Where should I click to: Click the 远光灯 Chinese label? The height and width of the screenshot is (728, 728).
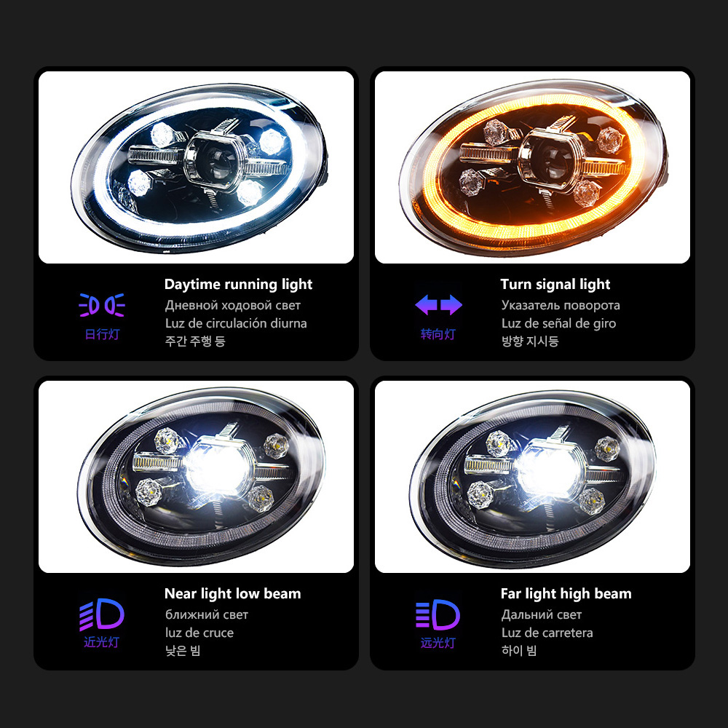(x=438, y=643)
